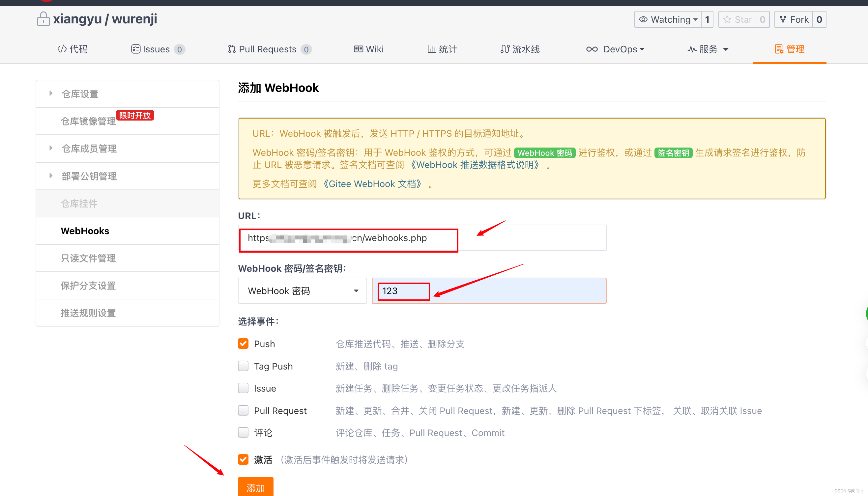Open the 代码 tab icon
Viewport: 868px width, 496px height.
point(62,49)
